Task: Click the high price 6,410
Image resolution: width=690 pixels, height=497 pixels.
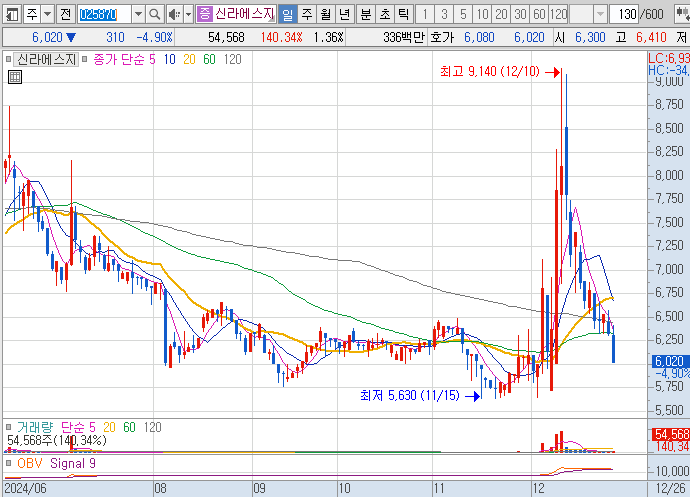Action: click(x=651, y=37)
